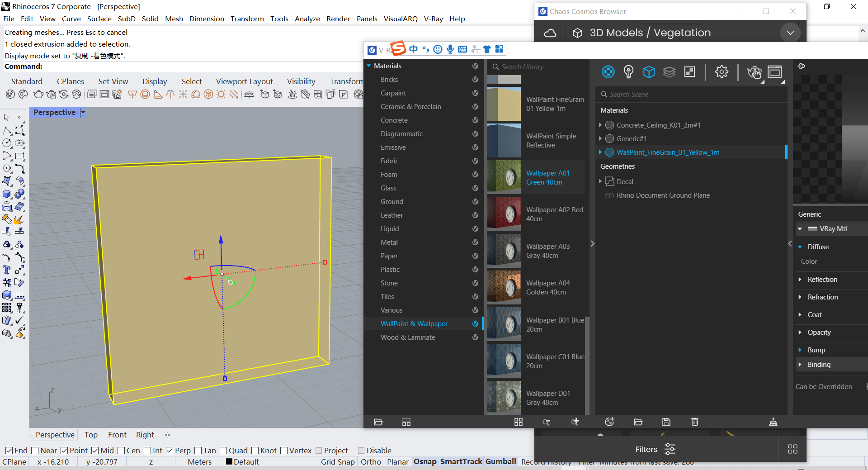Screen dimensions: 868x470
Task: Toggle Ortho in status bar
Action: pos(371,462)
